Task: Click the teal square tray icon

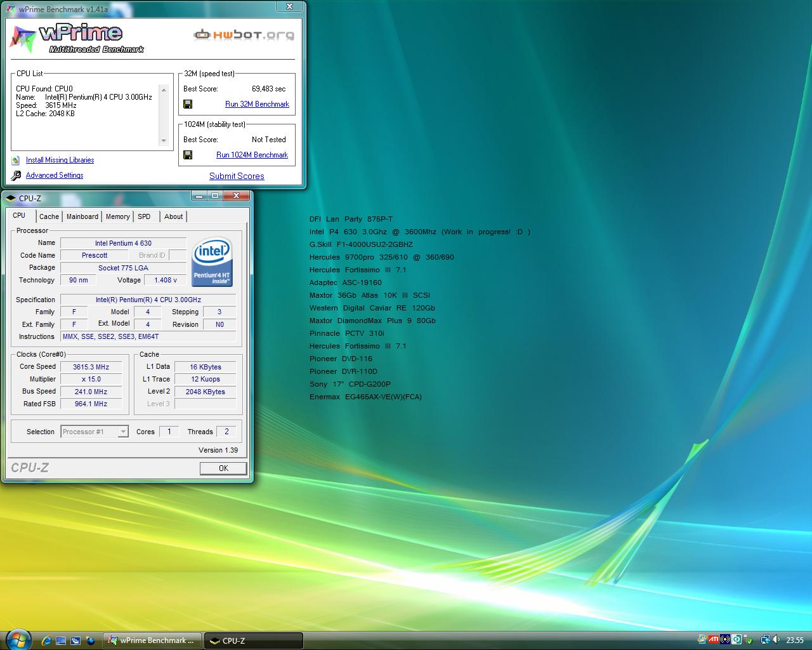Action: (737, 639)
